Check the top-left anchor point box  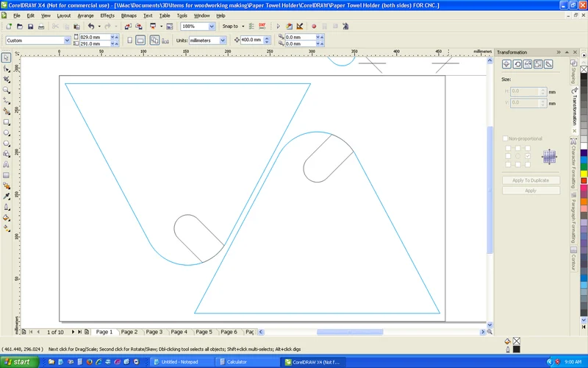point(508,148)
